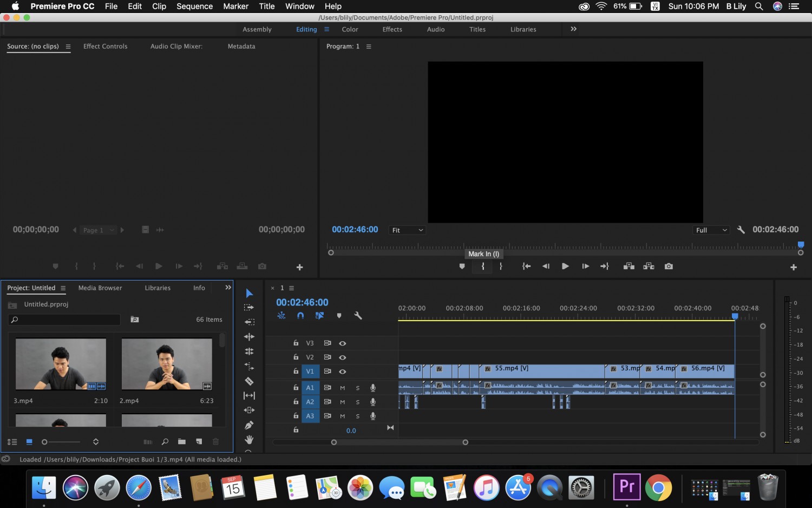Toggle Linked Selection in timeline
Image resolution: width=812 pixels, height=508 pixels.
(x=319, y=316)
